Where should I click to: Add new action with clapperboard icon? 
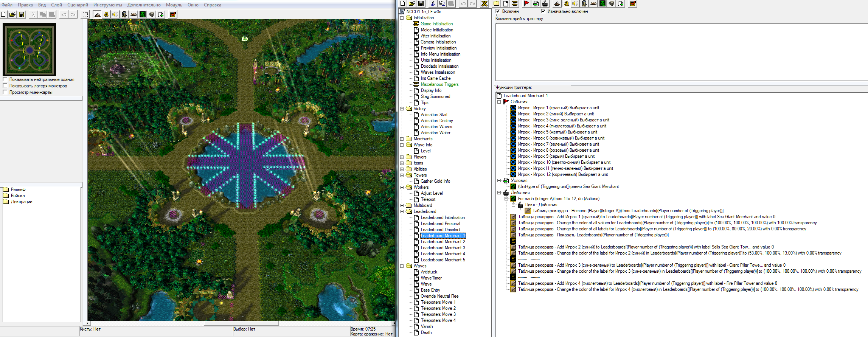coord(545,3)
